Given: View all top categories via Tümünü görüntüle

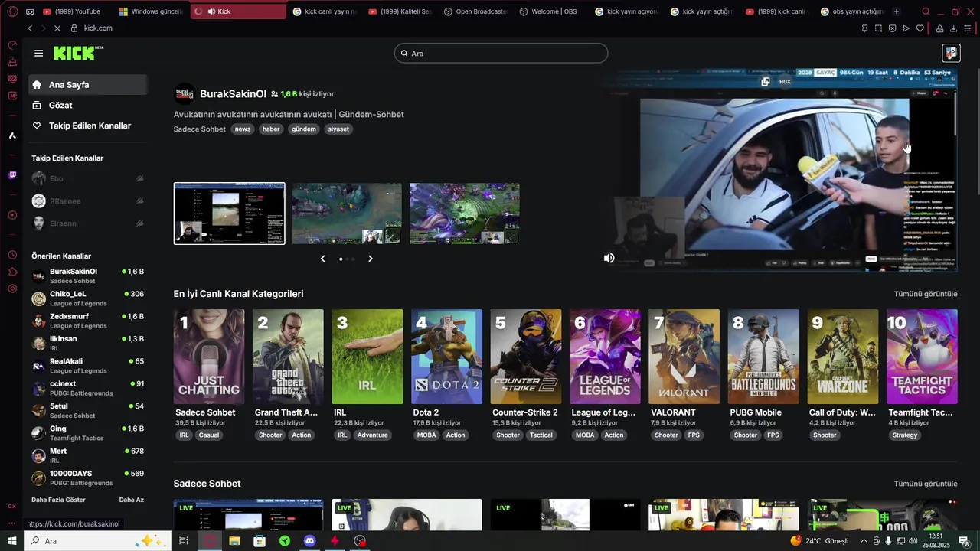Looking at the screenshot, I should [926, 294].
